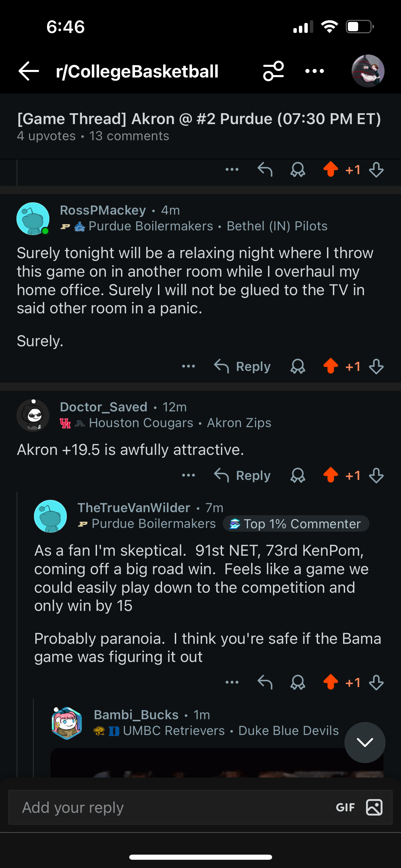This screenshot has height=868, width=401.
Task: Toggle the upvote on RossPMackey's comment
Action: (x=331, y=366)
